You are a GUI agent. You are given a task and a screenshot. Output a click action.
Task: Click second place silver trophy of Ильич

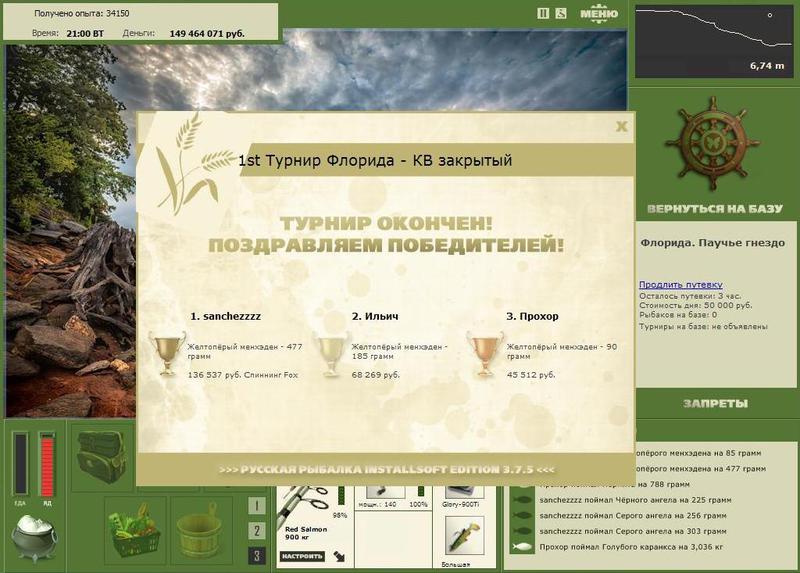pyautogui.click(x=331, y=354)
